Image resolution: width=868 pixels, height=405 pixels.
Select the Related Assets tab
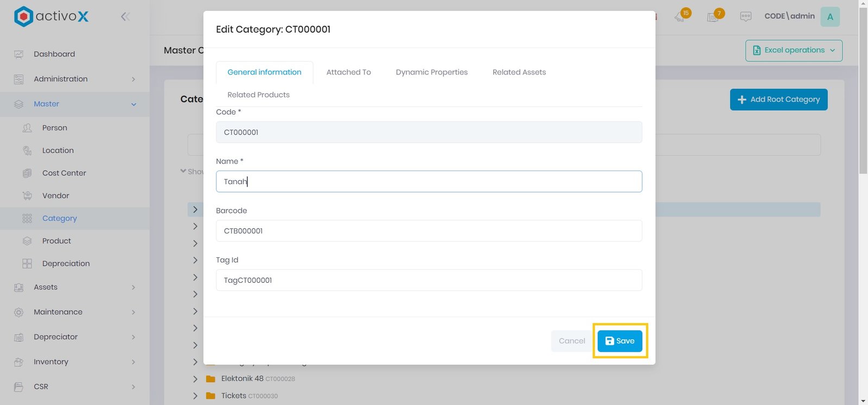[519, 72]
